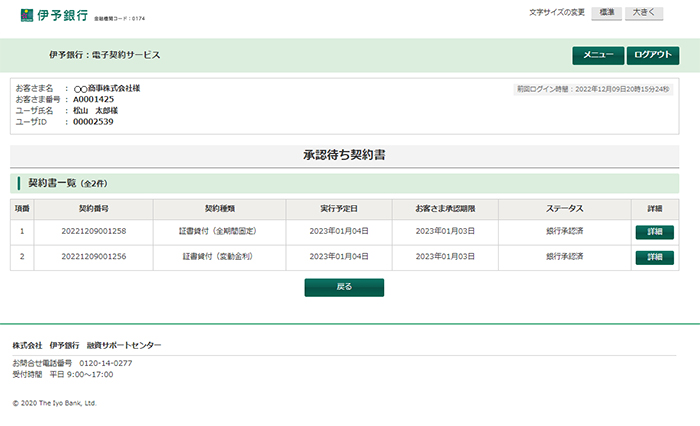This screenshot has height=426, width=700.
Task: Click the 金融機関コード：0174 text
Action: [119, 19]
